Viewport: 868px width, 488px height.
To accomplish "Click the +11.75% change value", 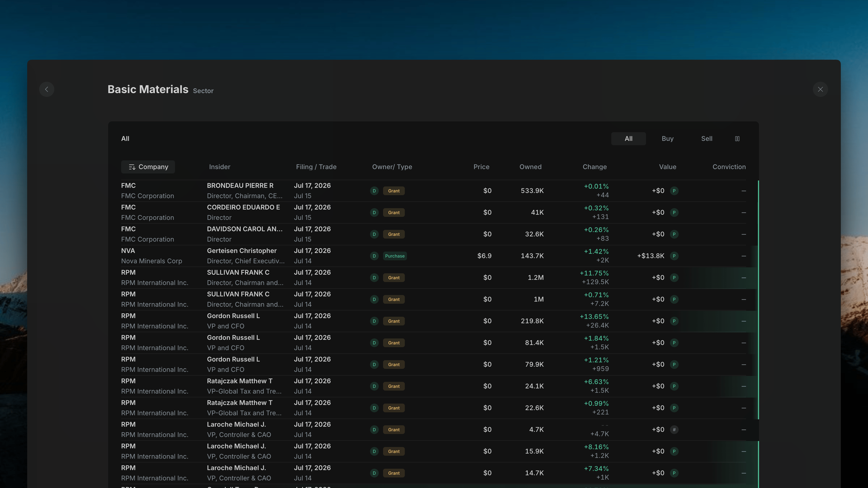I will click(594, 273).
